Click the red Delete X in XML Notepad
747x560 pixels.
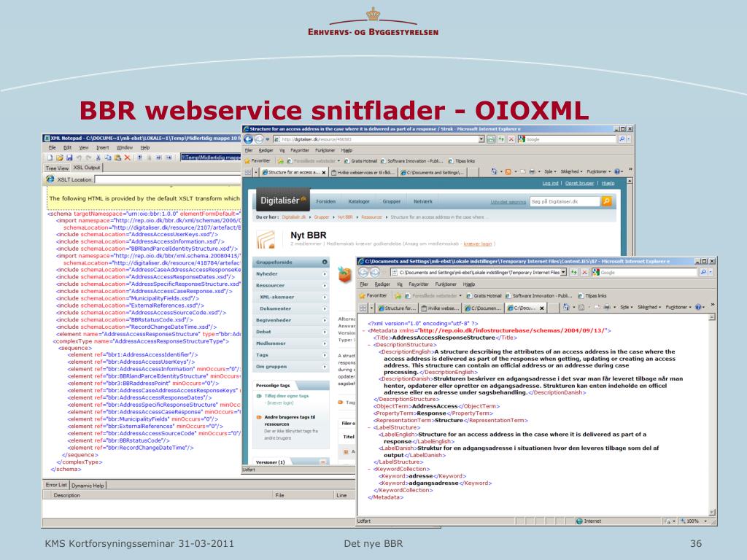[127, 157]
